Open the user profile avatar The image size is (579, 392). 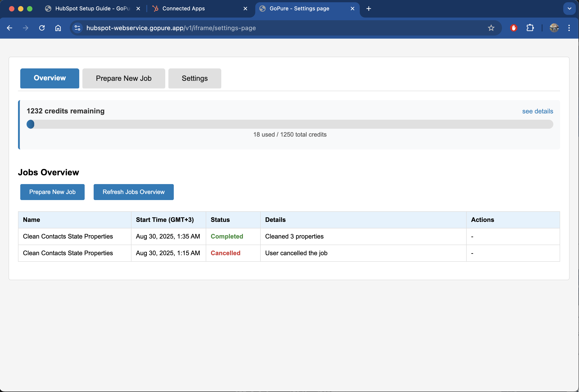(554, 28)
